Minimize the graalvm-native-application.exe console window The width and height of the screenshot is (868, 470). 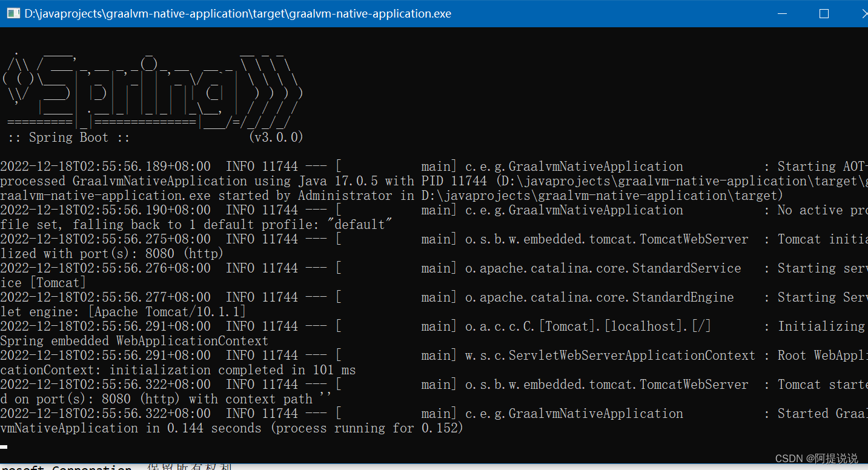[783, 13]
